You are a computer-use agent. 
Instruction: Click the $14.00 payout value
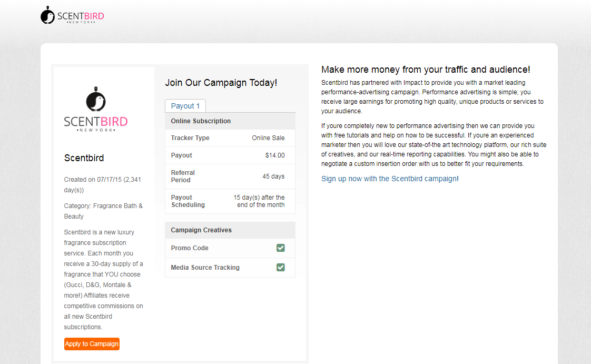[275, 155]
